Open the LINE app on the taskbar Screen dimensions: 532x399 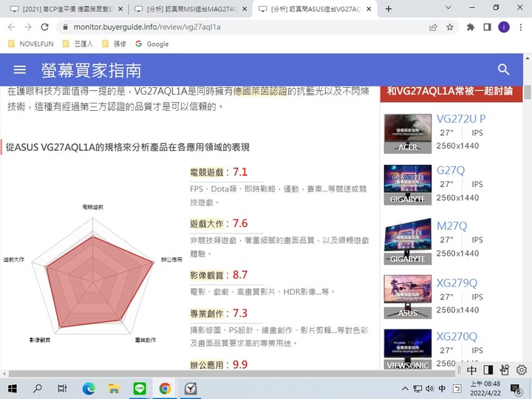tap(140, 389)
